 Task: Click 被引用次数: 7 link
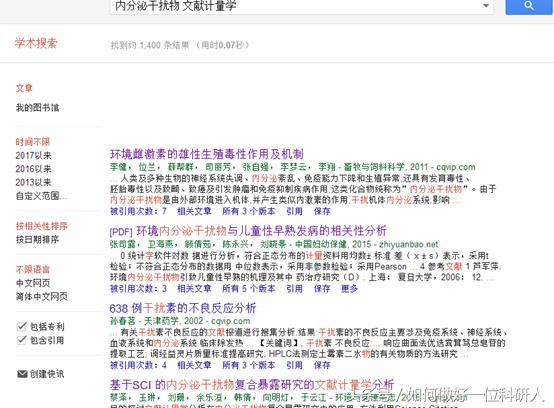click(138, 211)
